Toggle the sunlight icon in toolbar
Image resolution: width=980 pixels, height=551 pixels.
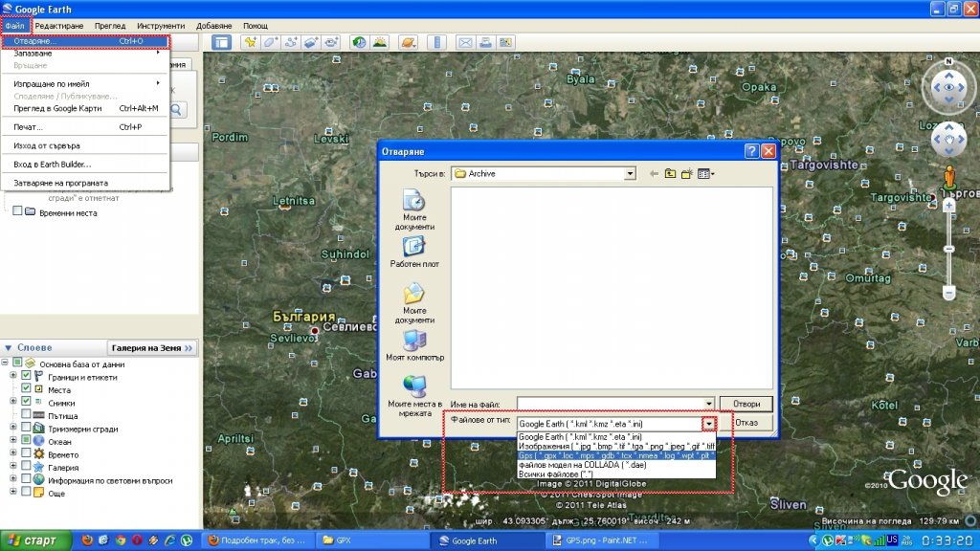point(380,42)
